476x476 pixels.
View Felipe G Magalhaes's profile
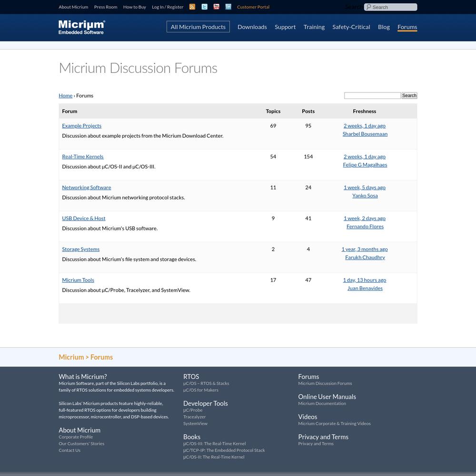[x=365, y=165]
